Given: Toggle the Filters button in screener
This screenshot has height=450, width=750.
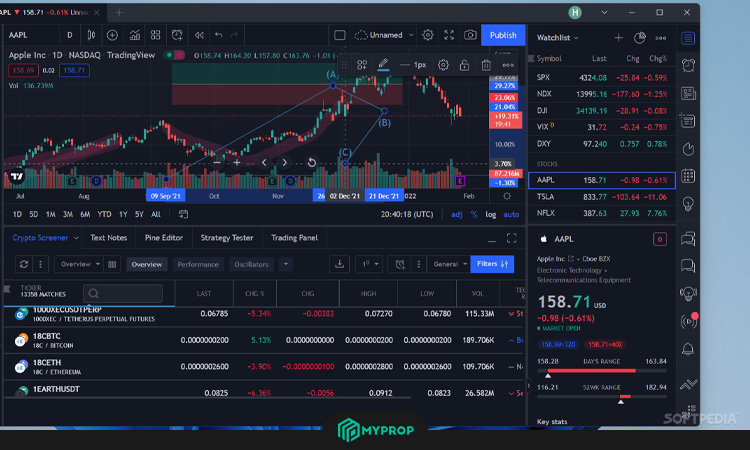Looking at the screenshot, I should click(x=492, y=264).
